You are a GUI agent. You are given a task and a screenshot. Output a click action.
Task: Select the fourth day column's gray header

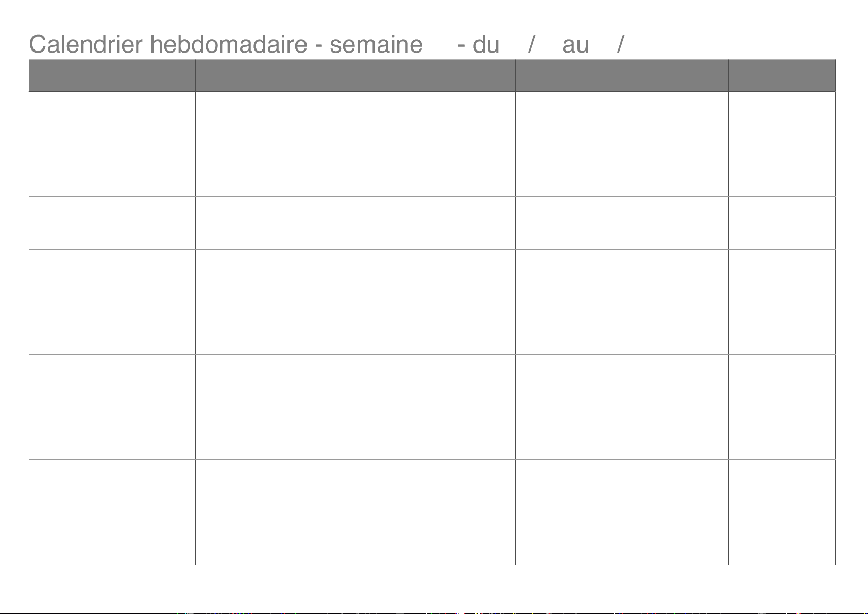(x=462, y=75)
